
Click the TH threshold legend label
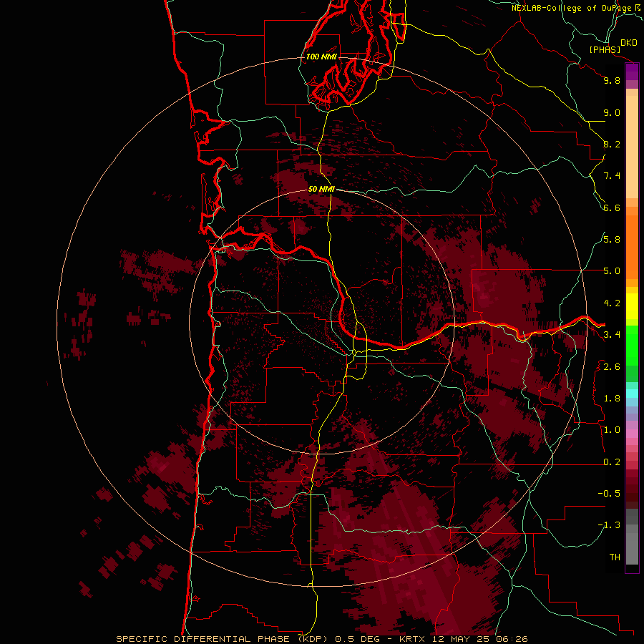[x=615, y=557]
